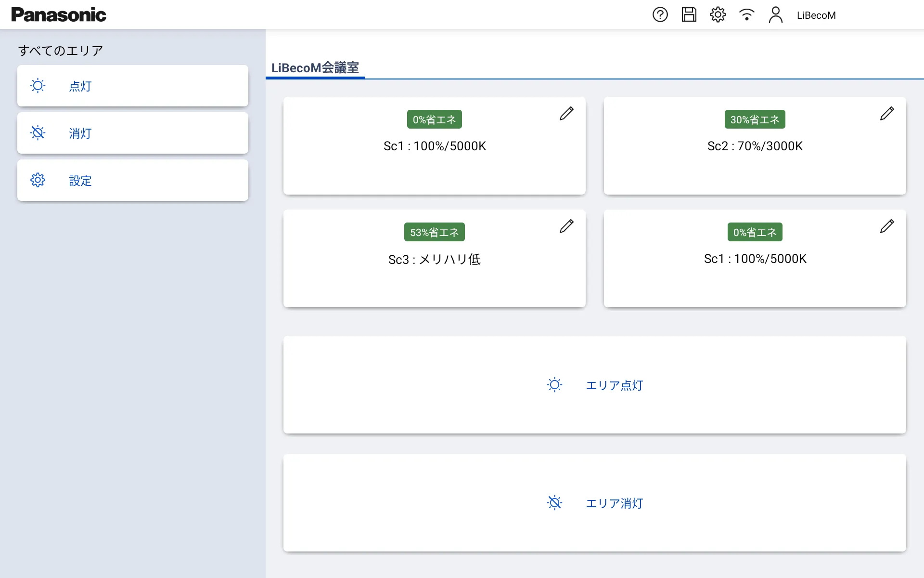924x578 pixels.
Task: Turn on area with エリア点灯 button
Action: [x=594, y=385]
